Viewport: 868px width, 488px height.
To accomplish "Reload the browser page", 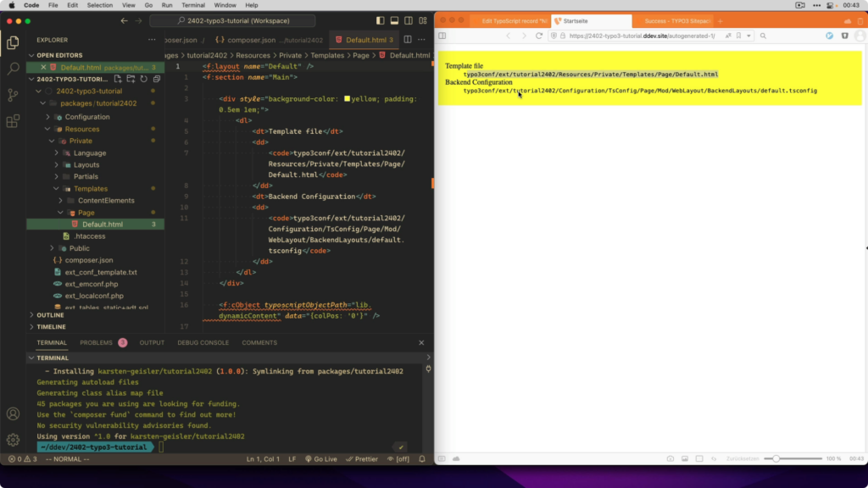I will [x=538, y=36].
